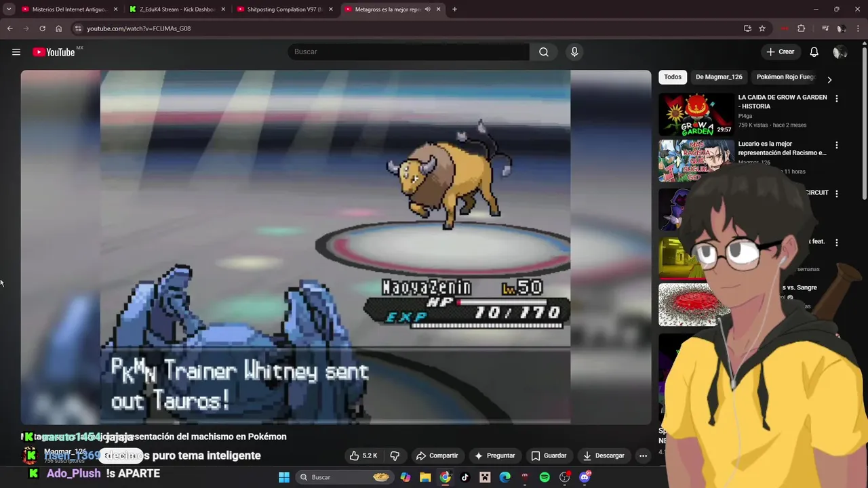Image resolution: width=868 pixels, height=488 pixels.
Task: Open LA CAIDA DE GROW A GARDEN thumbnail
Action: coord(696,115)
